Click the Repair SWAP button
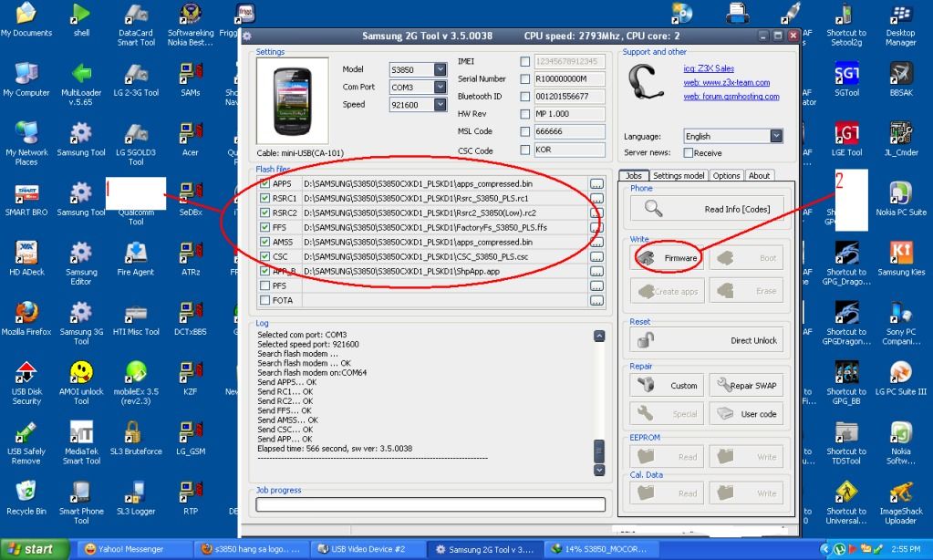Viewport: 933px width, 560px height. 746,386
